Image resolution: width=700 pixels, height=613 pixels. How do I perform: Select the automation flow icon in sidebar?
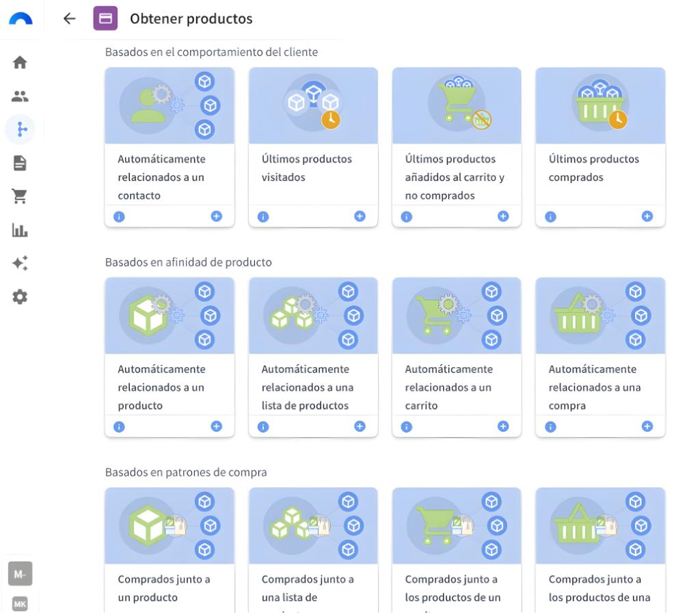(21, 129)
